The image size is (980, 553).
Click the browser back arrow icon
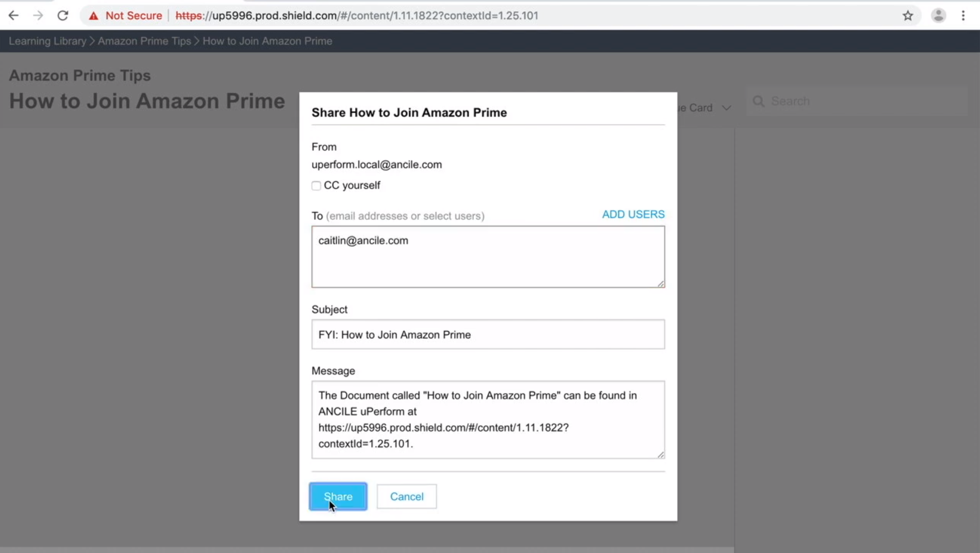pyautogui.click(x=14, y=15)
